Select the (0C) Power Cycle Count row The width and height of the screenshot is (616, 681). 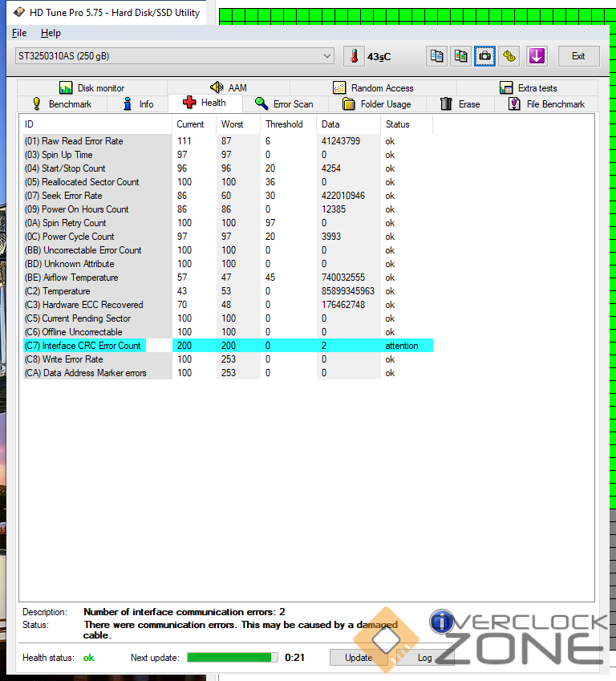pyautogui.click(x=228, y=237)
